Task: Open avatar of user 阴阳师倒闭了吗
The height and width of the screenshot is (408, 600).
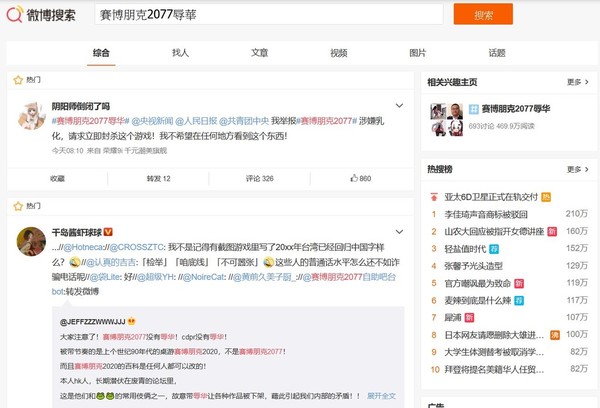Action: point(31,116)
